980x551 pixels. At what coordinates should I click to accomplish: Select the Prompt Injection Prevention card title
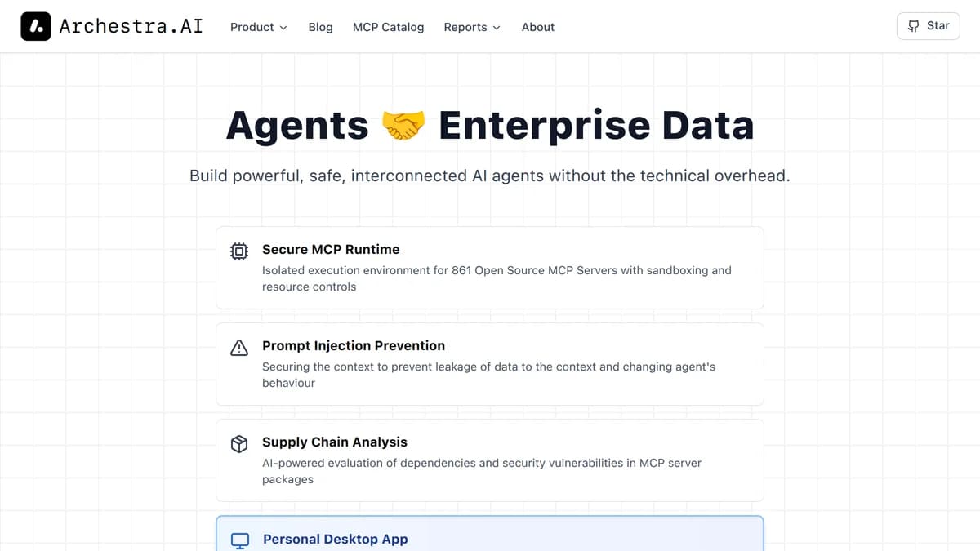(x=354, y=346)
